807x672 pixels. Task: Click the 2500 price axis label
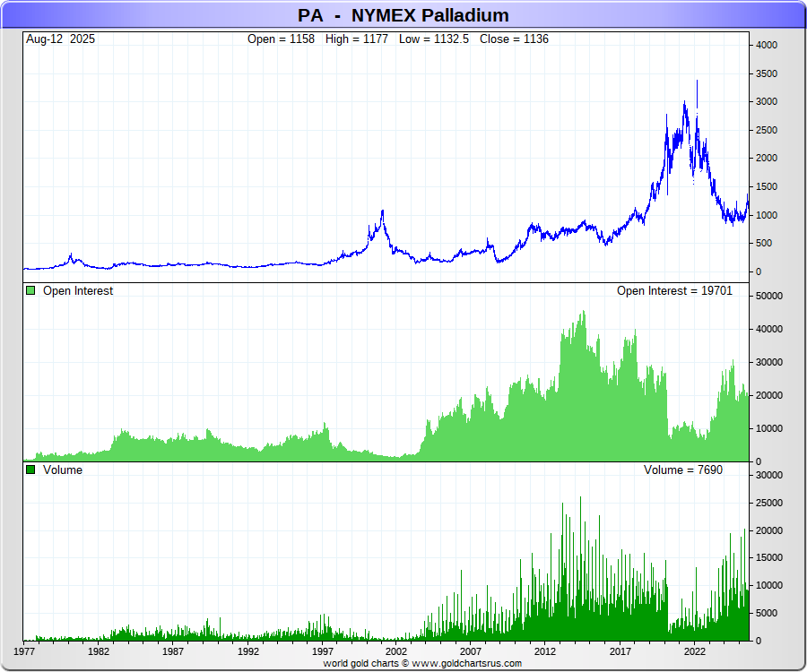(767, 130)
